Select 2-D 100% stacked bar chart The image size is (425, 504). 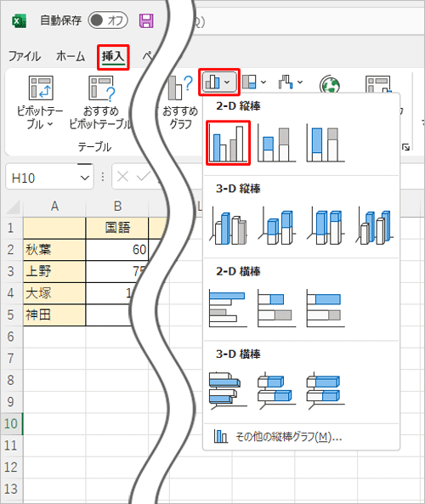click(326, 309)
